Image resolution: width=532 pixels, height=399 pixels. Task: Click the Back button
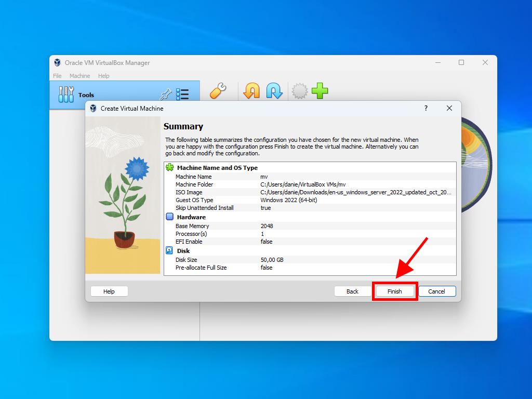(x=352, y=291)
